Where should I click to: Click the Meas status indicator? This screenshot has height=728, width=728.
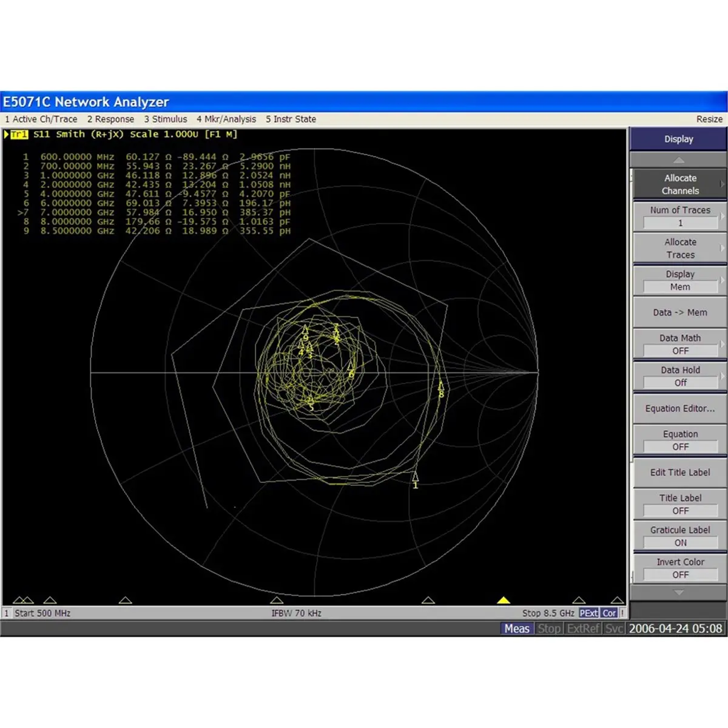517,629
